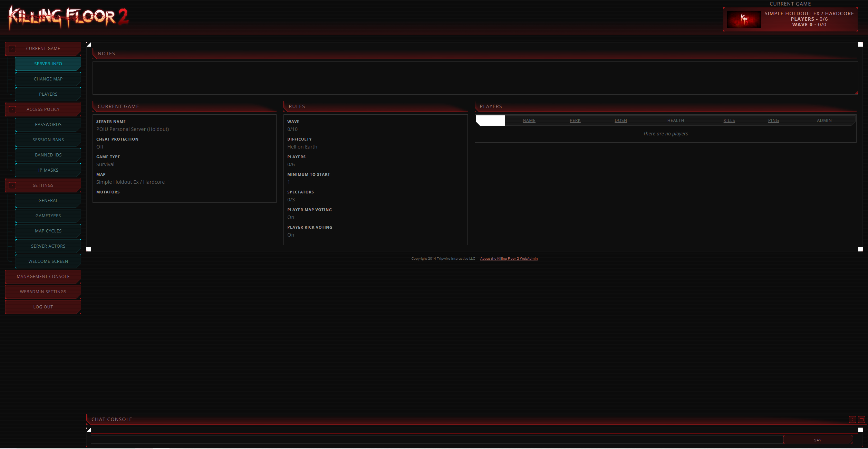
Task: Click the Log Out button
Action: click(43, 307)
